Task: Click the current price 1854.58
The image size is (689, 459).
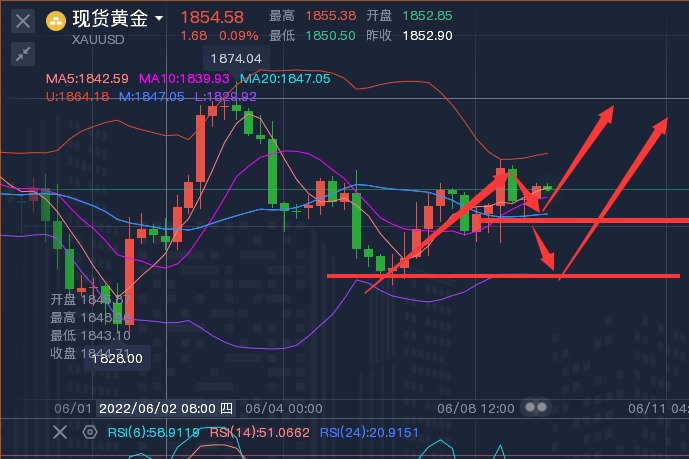Action: click(x=212, y=17)
